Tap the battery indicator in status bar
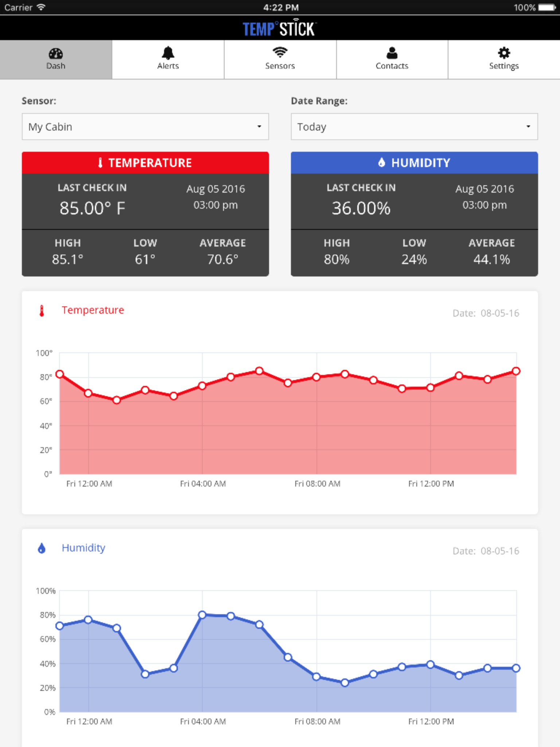Image resolution: width=560 pixels, height=747 pixels. click(547, 8)
